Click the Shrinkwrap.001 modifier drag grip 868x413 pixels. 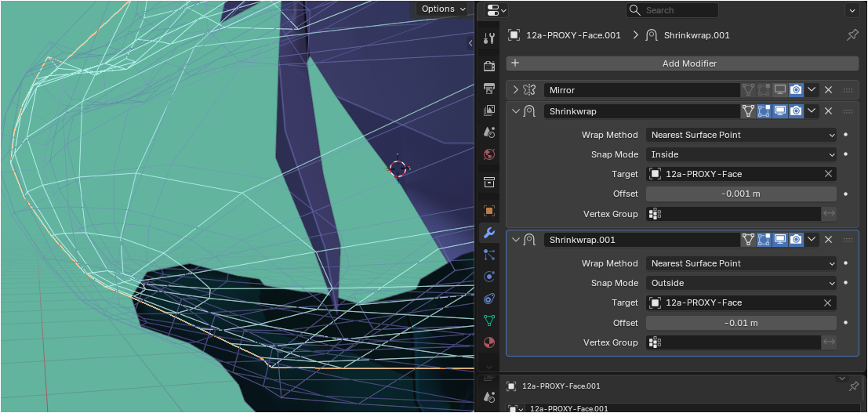(848, 240)
